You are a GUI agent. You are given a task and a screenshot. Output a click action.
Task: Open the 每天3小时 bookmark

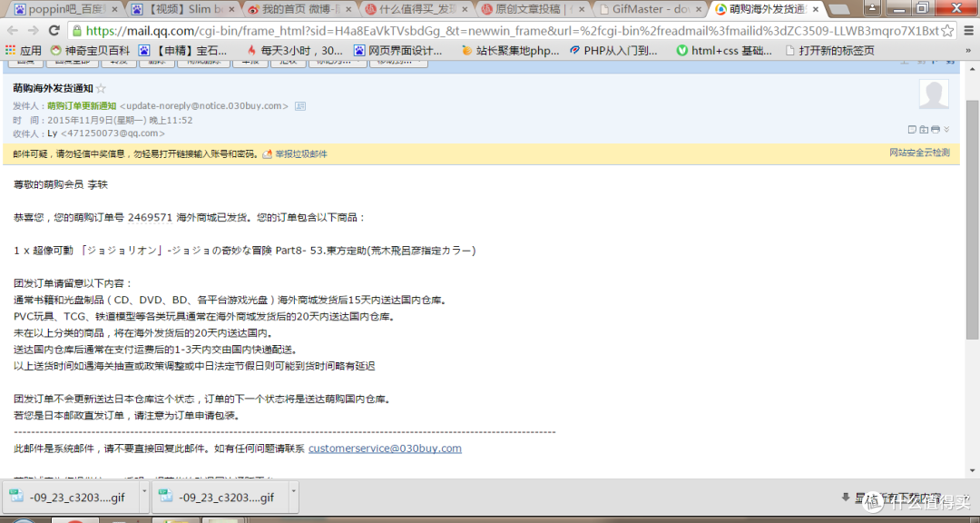click(294, 51)
